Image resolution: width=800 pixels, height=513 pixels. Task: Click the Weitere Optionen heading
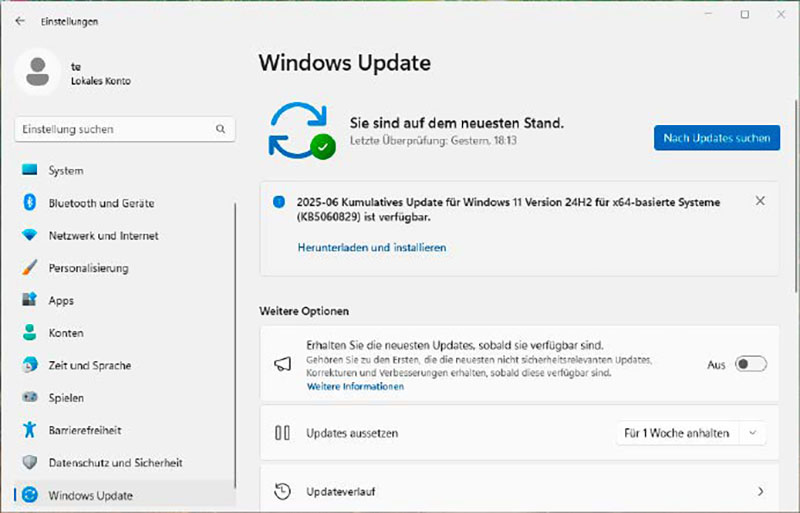click(304, 311)
